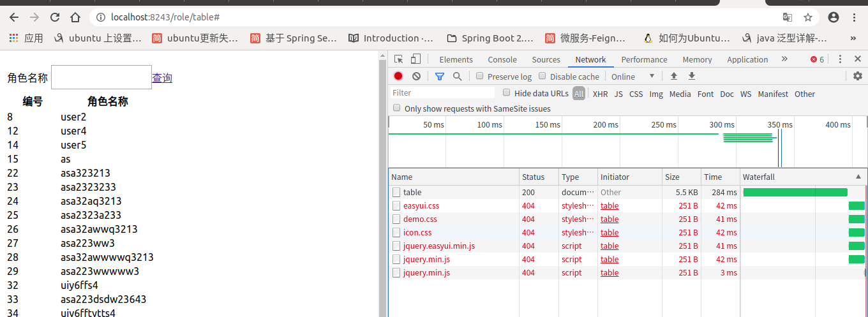Image resolution: width=868 pixels, height=317 pixels.
Task: Reload the current page
Action: pyautogui.click(x=55, y=17)
